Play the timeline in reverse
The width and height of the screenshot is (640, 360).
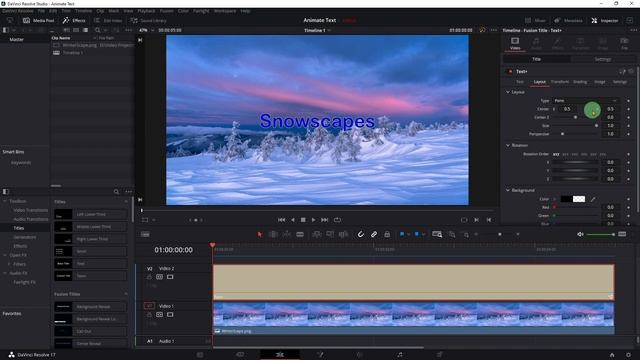coord(293,220)
